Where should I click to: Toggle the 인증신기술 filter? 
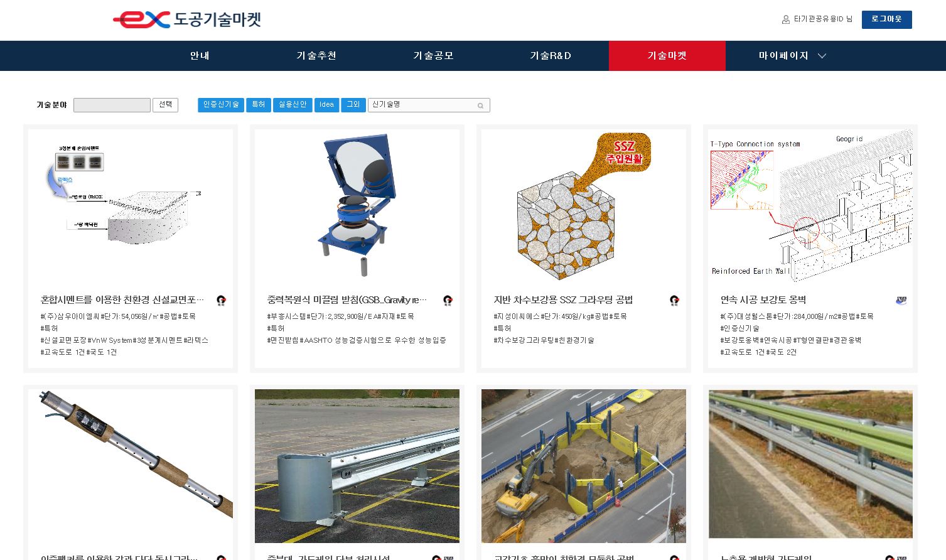221,105
